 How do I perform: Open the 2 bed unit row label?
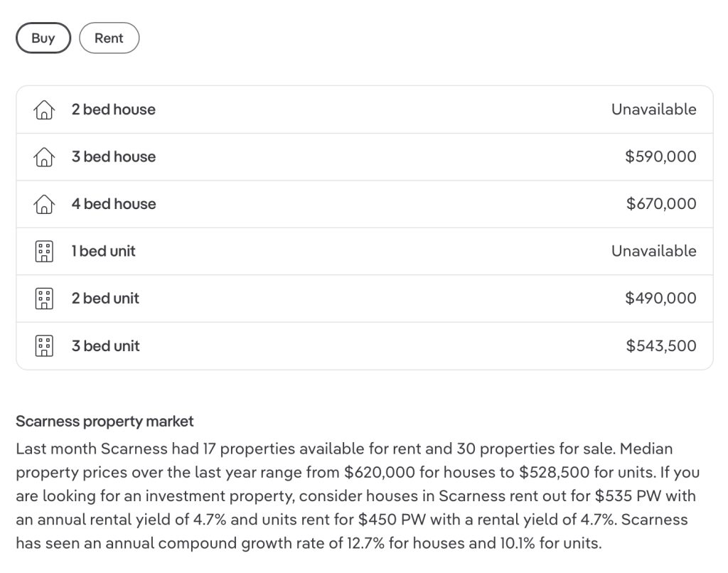tap(105, 299)
